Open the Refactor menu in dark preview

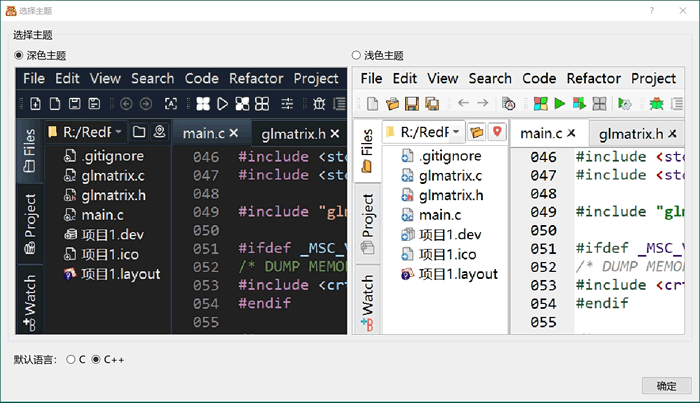(256, 79)
